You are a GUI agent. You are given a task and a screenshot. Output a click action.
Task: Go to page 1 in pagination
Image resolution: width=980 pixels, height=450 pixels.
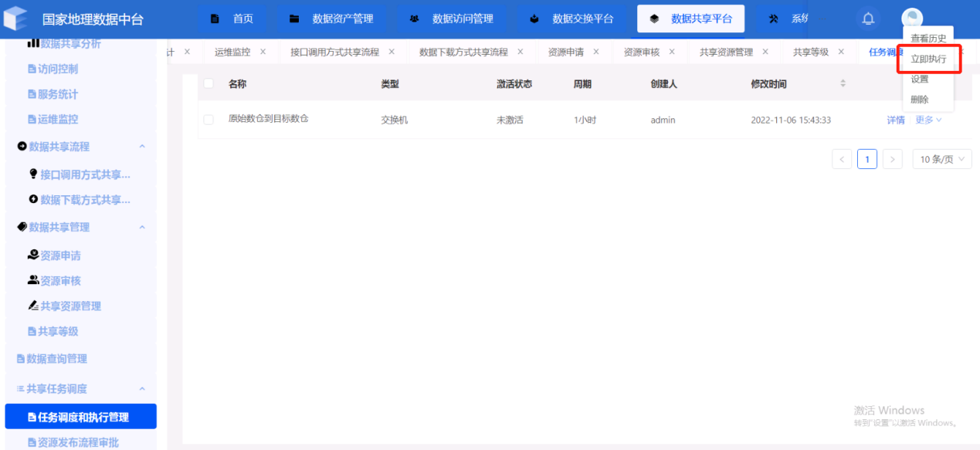[x=867, y=159]
